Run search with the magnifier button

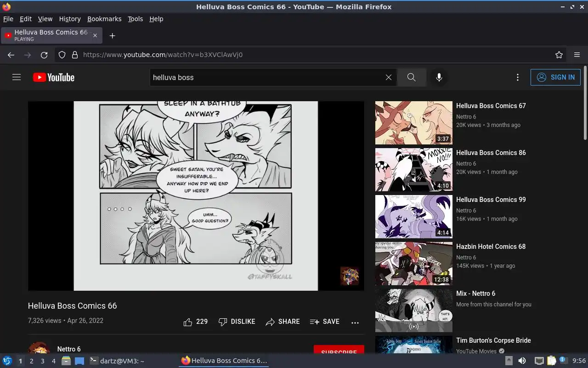coord(411,77)
